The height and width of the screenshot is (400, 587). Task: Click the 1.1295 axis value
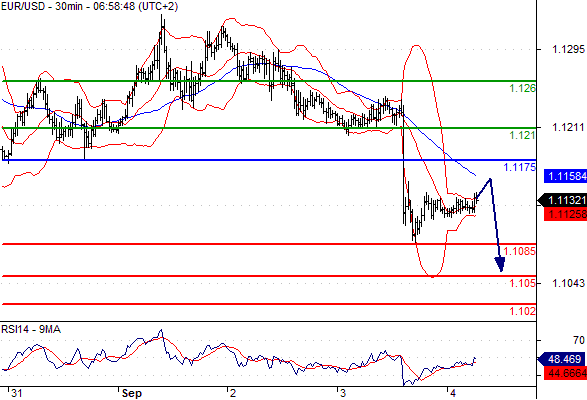568,49
